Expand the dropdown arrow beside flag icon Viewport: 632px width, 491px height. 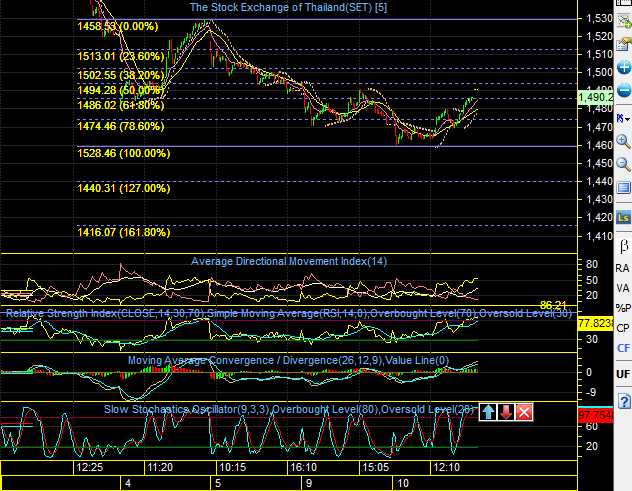pyautogui.click(x=628, y=119)
